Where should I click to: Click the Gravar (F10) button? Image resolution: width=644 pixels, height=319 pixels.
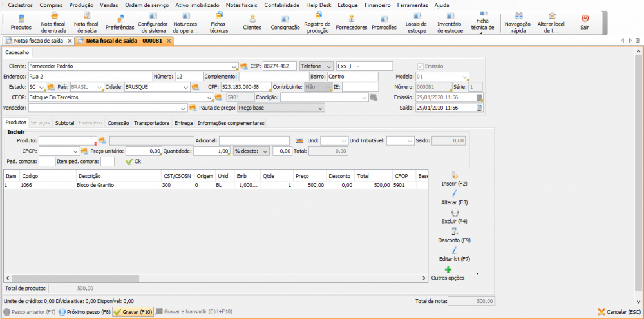point(133,312)
